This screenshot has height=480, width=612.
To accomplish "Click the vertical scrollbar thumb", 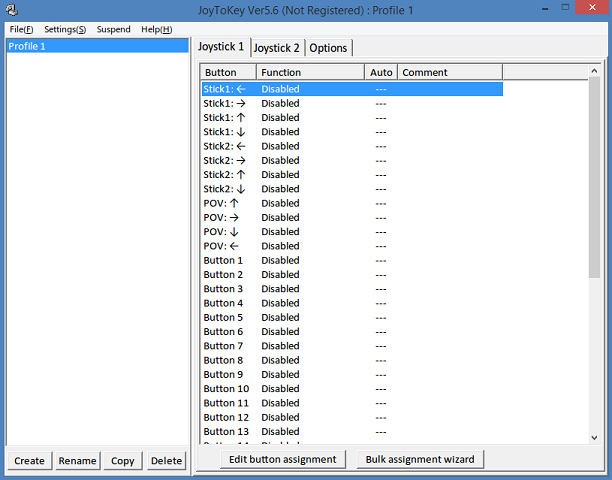I will 594,178.
